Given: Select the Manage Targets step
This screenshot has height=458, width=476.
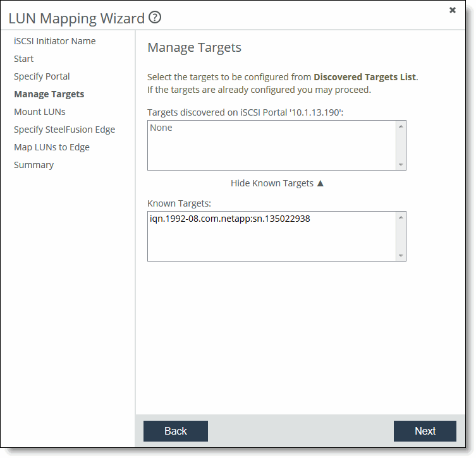Looking at the screenshot, I should coord(49,94).
